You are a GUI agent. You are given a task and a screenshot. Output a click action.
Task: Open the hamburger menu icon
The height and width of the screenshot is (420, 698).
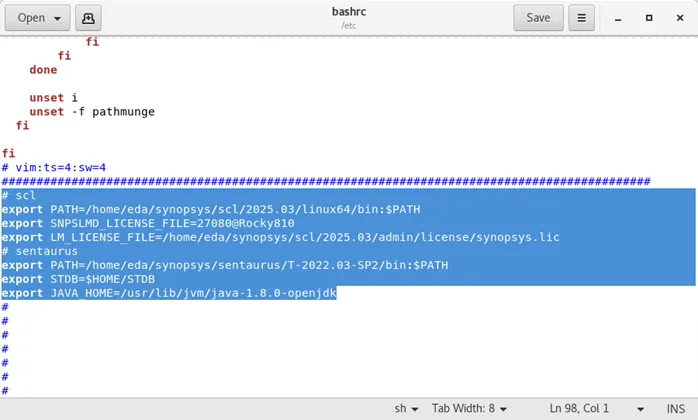pos(581,18)
